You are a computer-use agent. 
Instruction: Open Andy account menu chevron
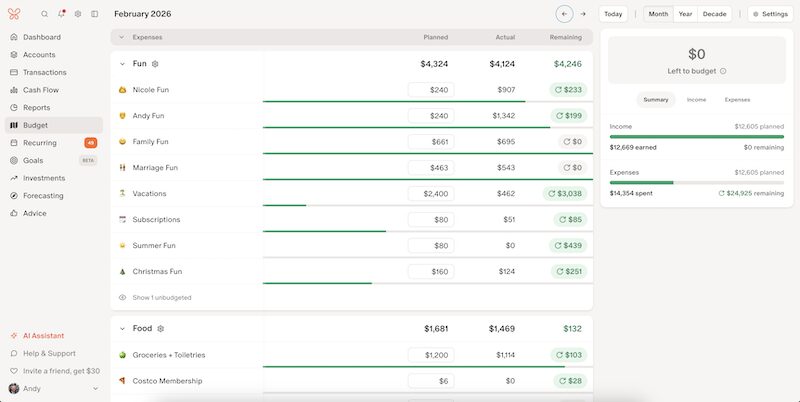tap(95, 389)
